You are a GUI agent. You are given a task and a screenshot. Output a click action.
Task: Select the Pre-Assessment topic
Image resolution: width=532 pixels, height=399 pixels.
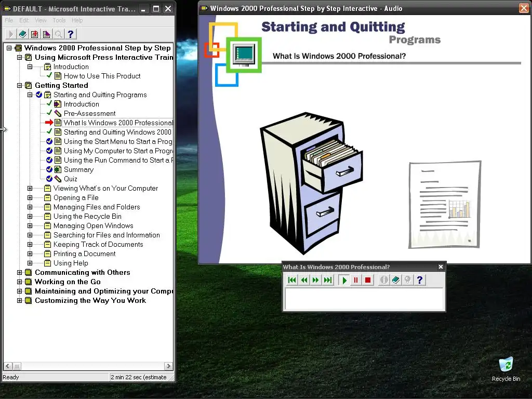click(89, 113)
